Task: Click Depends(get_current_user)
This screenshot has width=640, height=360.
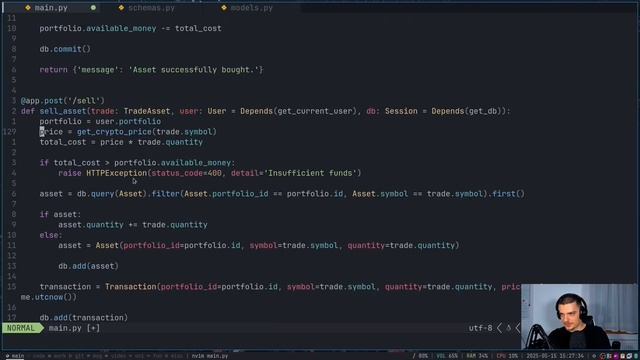Action: tap(298, 111)
